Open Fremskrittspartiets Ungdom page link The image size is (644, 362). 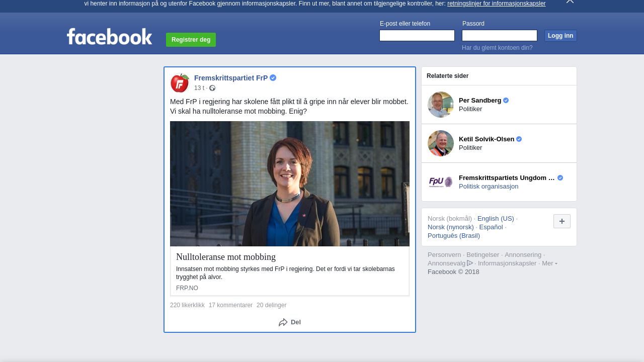507,178
